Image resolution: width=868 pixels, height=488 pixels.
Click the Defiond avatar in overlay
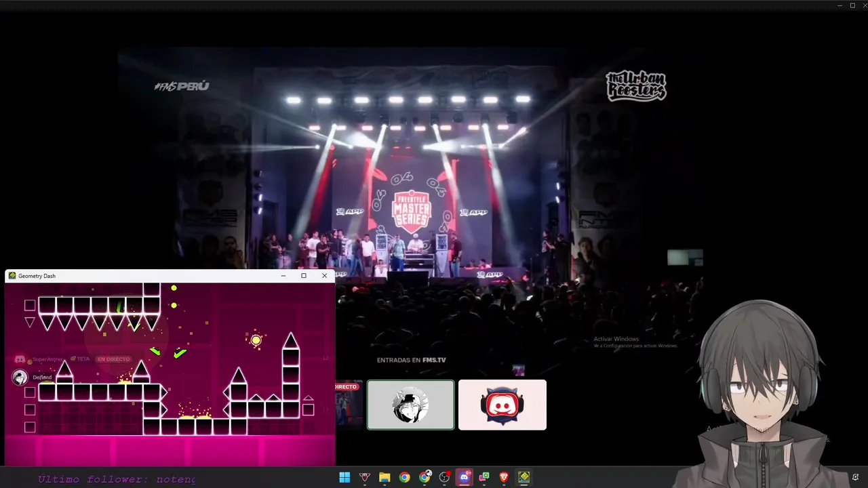20,378
